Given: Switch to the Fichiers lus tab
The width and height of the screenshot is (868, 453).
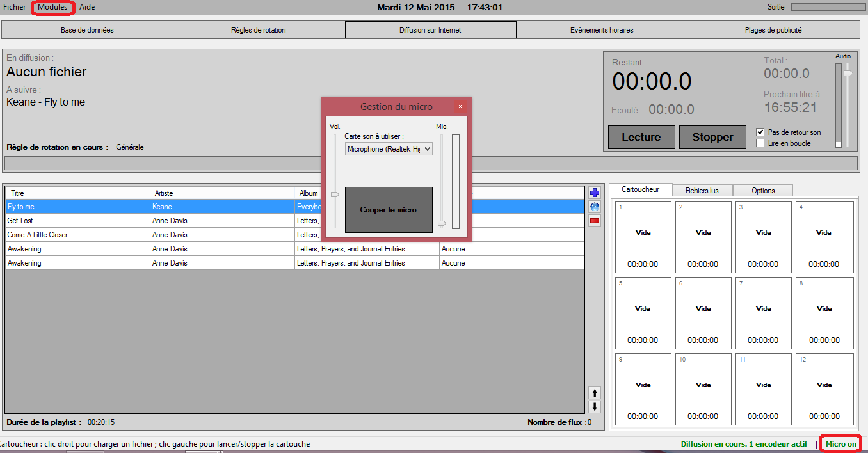Looking at the screenshot, I should [702, 191].
